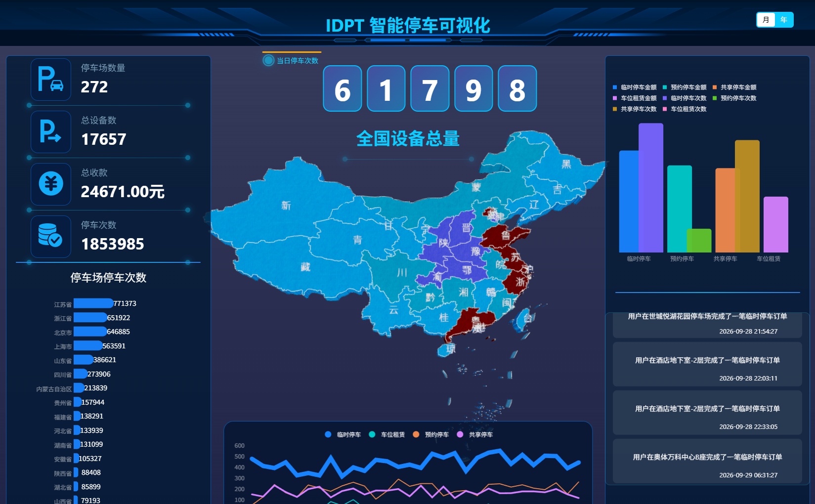Image resolution: width=815 pixels, height=504 pixels.
Task: Select Shandong (鲁) province on the map
Action: pos(505,236)
